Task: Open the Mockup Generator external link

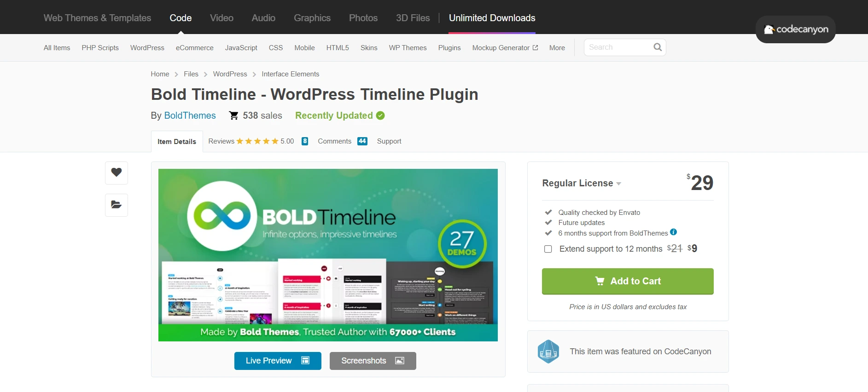Action: coord(505,48)
